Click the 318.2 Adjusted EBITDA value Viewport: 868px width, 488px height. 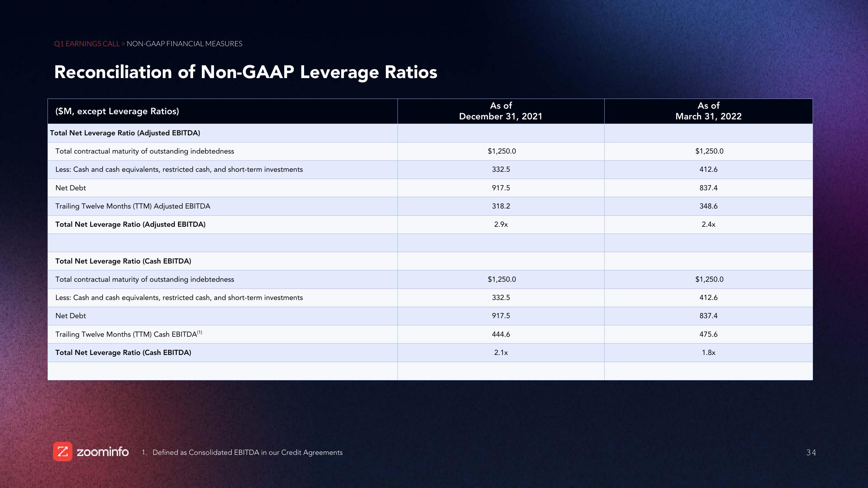pyautogui.click(x=501, y=206)
